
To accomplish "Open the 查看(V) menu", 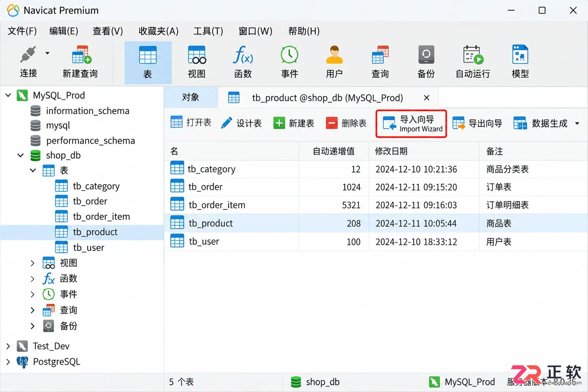I will (108, 31).
